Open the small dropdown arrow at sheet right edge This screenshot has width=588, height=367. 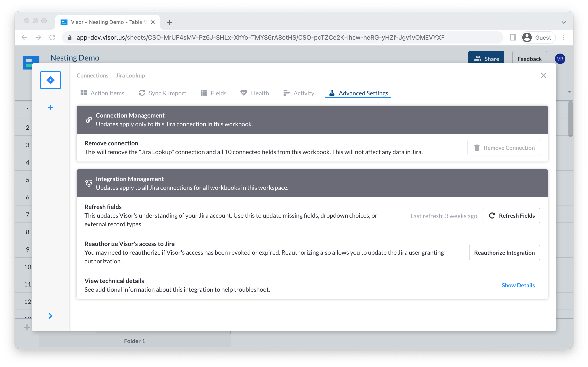click(569, 92)
